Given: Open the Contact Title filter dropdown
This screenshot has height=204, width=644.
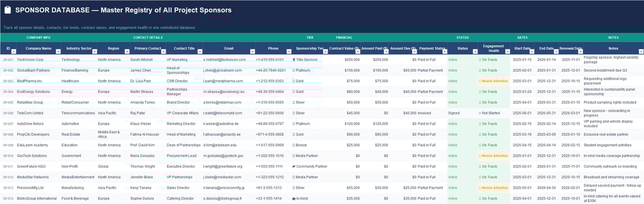Looking at the screenshot, I should [x=200, y=51].
